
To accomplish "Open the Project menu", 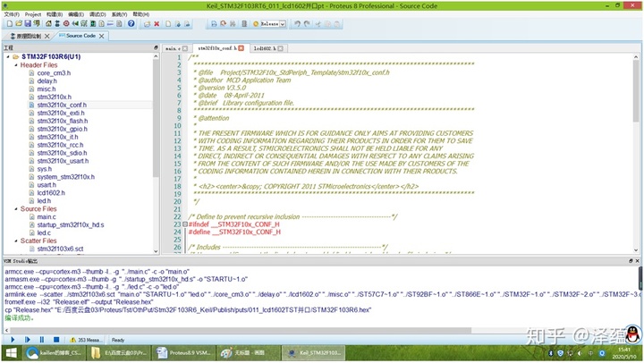I will point(33,14).
